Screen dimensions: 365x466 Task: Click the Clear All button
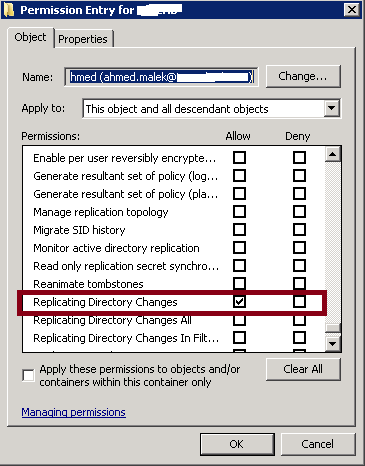pos(303,369)
